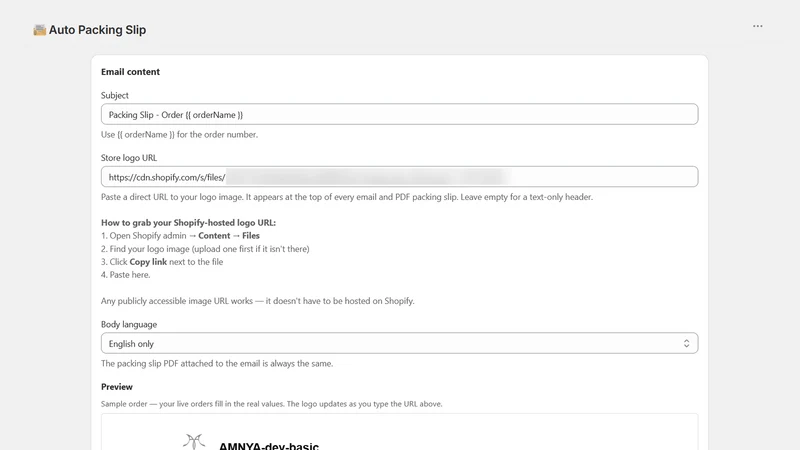Click the "Sample order" preview description text
The image size is (800, 450).
click(x=271, y=404)
